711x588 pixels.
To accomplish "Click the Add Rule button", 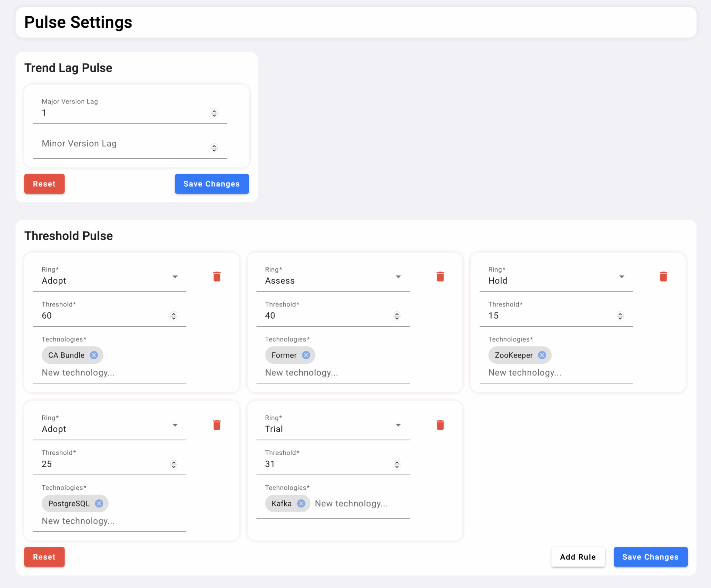I will tap(578, 557).
